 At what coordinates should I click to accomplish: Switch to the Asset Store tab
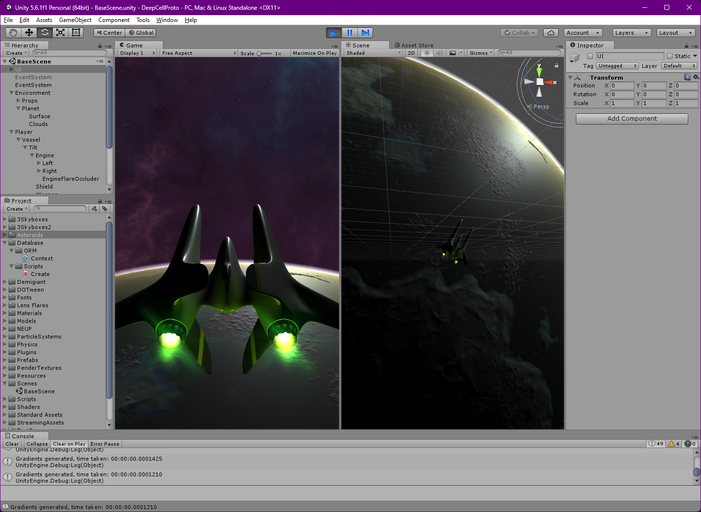pos(415,45)
